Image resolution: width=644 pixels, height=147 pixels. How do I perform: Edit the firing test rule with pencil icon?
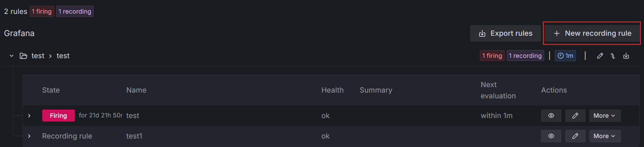pyautogui.click(x=575, y=116)
